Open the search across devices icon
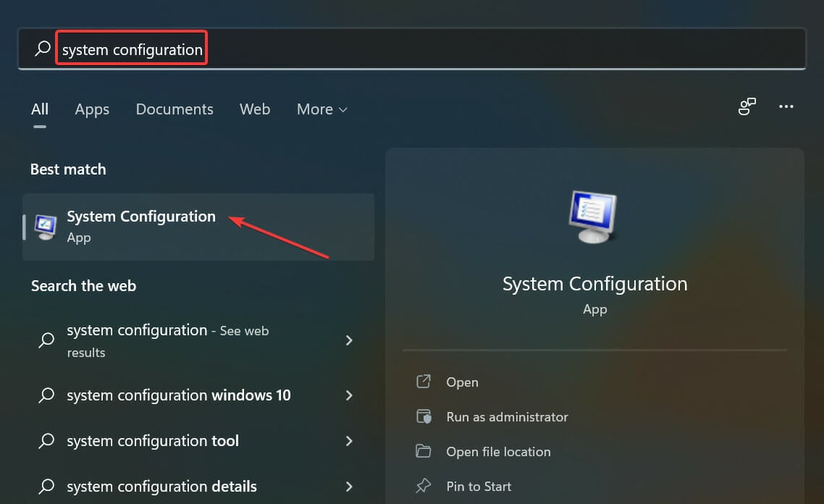Image resolution: width=824 pixels, height=504 pixels. pyautogui.click(x=747, y=107)
